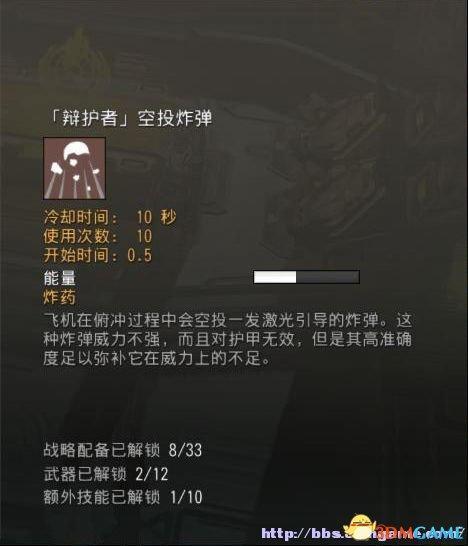Click the 10 秒 cooldown value

pyautogui.click(x=156, y=217)
